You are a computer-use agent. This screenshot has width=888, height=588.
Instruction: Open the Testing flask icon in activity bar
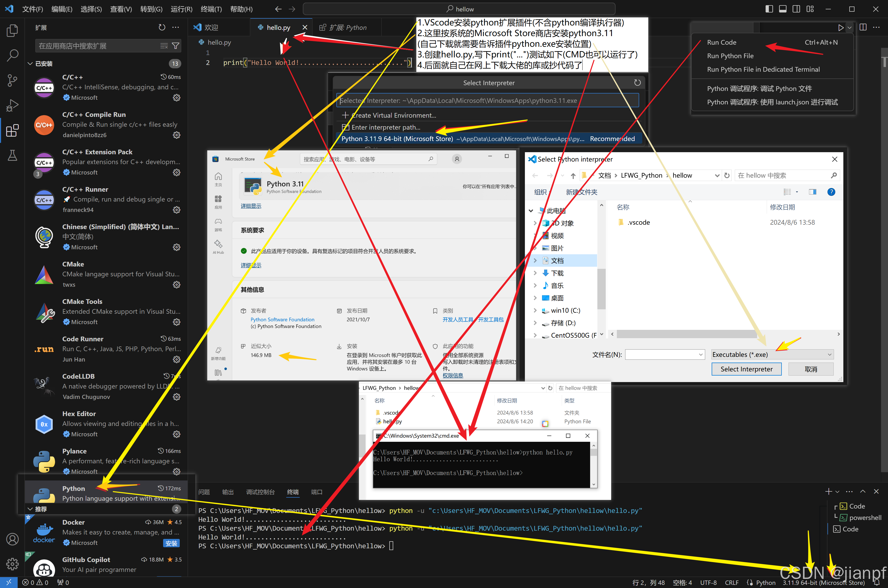pyautogui.click(x=12, y=155)
